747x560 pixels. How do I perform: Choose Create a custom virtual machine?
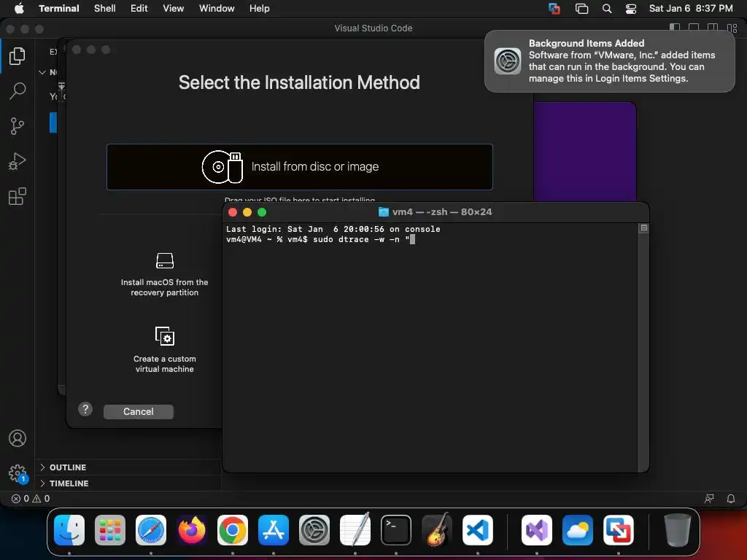point(164,350)
